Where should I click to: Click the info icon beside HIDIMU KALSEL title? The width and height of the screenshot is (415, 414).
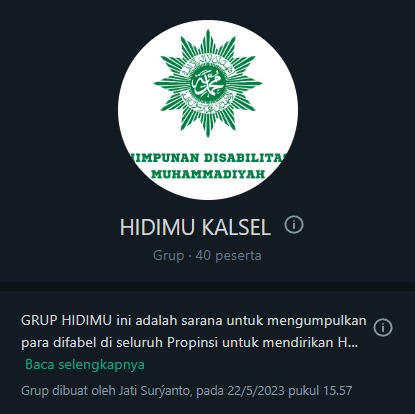294,225
